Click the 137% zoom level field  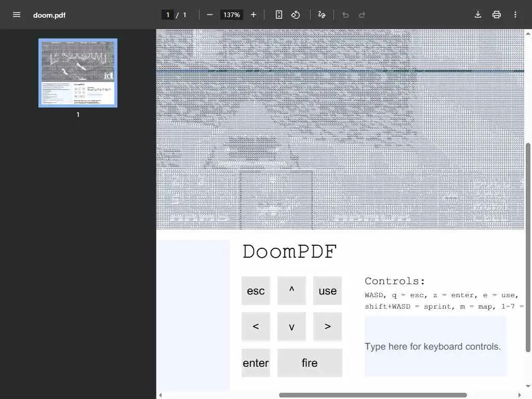click(x=231, y=15)
